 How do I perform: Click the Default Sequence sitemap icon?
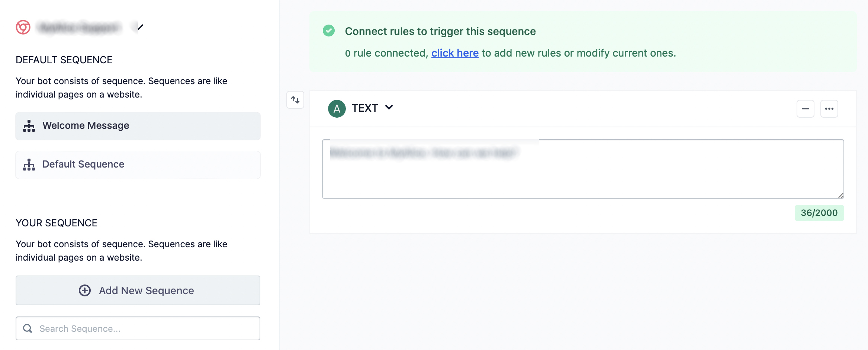[x=29, y=165]
